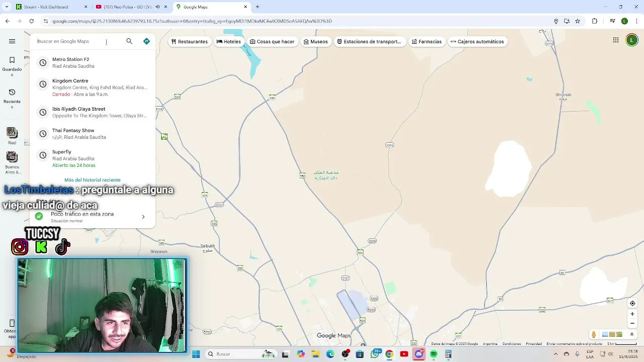Screen dimensions: 644x362
Task: Open the Google Maps hamburger menu
Action: (x=12, y=41)
